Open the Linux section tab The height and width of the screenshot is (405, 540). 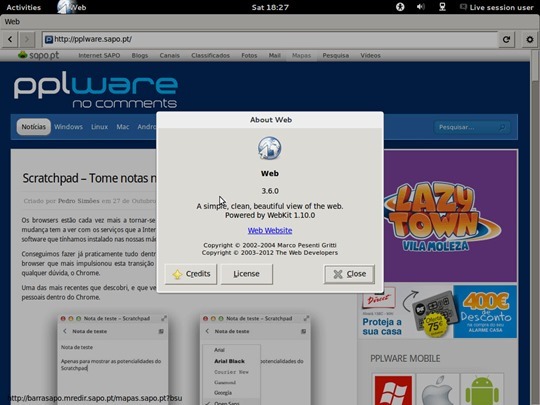coord(99,127)
